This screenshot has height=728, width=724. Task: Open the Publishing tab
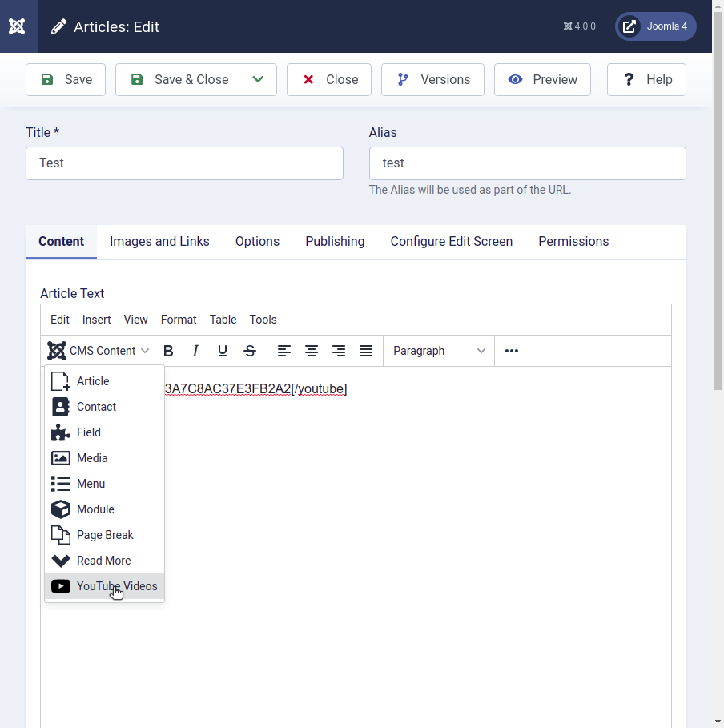click(x=335, y=242)
